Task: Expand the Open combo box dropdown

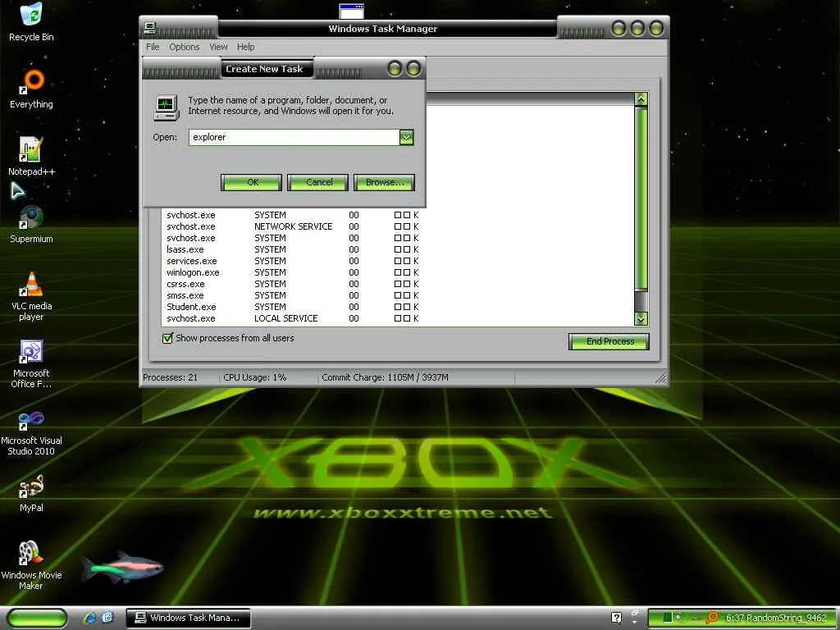Action: 406,138
